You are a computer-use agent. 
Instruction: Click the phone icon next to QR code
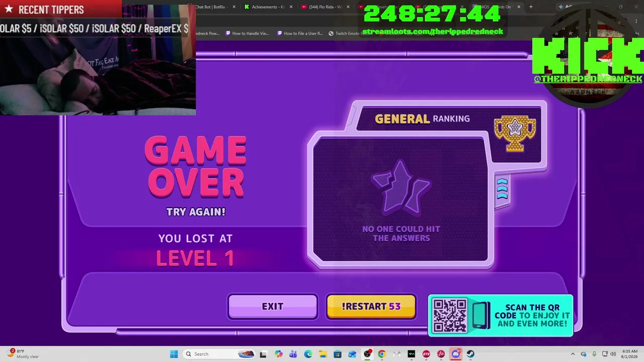click(480, 315)
